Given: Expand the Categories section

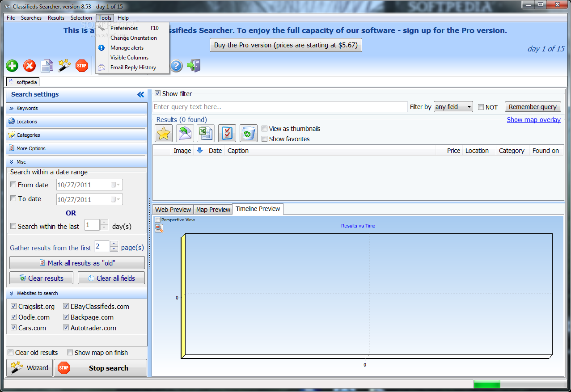Looking at the screenshot, I should coord(76,135).
